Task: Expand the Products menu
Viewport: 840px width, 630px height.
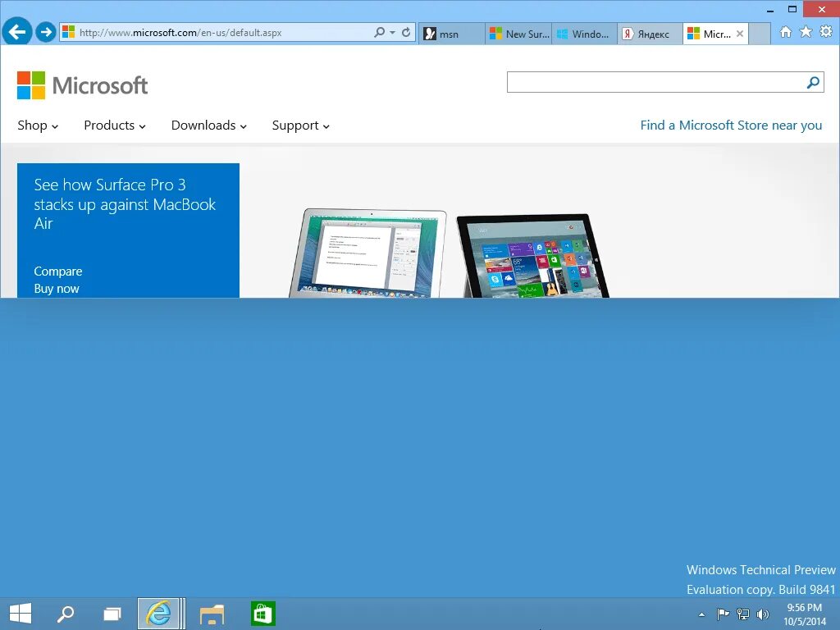Action: 115,126
